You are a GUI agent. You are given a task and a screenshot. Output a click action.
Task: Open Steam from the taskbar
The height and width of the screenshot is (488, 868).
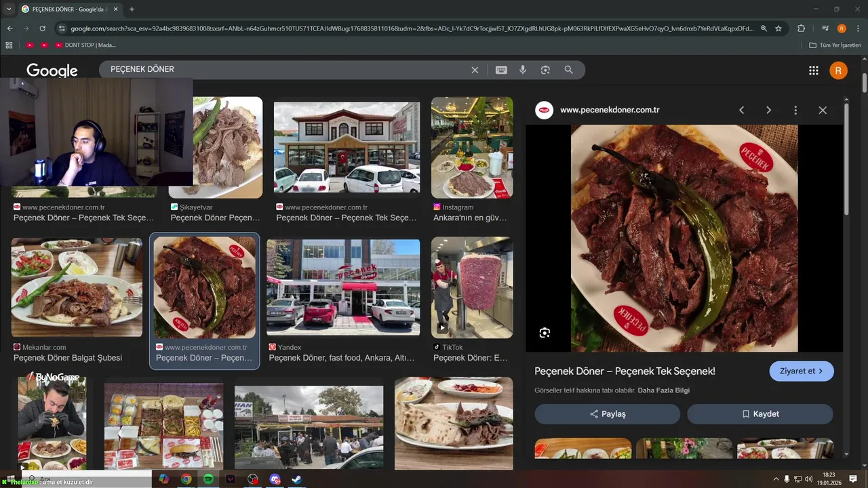296,479
